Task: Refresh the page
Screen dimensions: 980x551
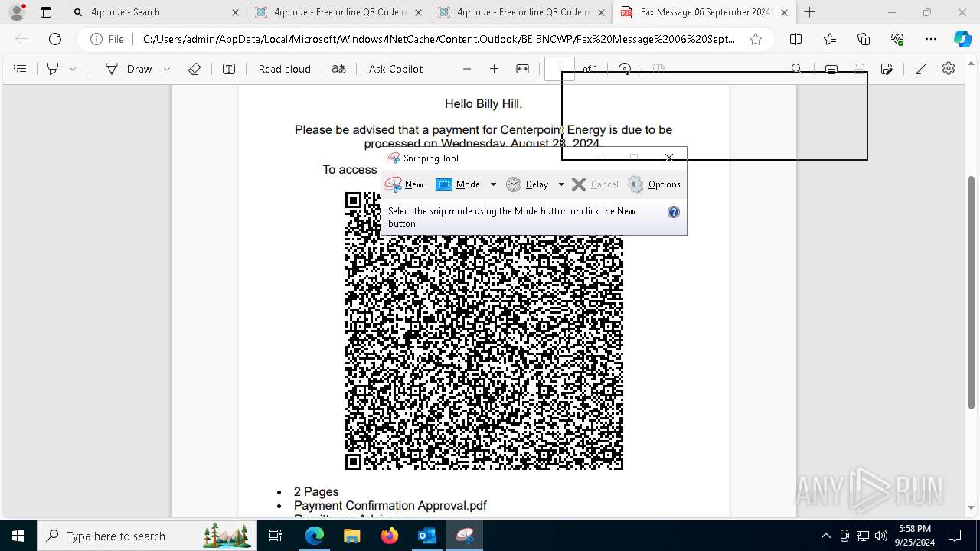Action: point(55,39)
